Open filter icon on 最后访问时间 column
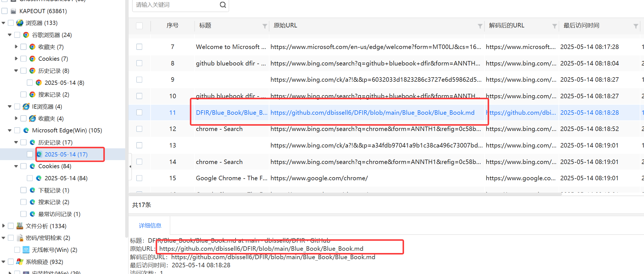 [x=636, y=26]
